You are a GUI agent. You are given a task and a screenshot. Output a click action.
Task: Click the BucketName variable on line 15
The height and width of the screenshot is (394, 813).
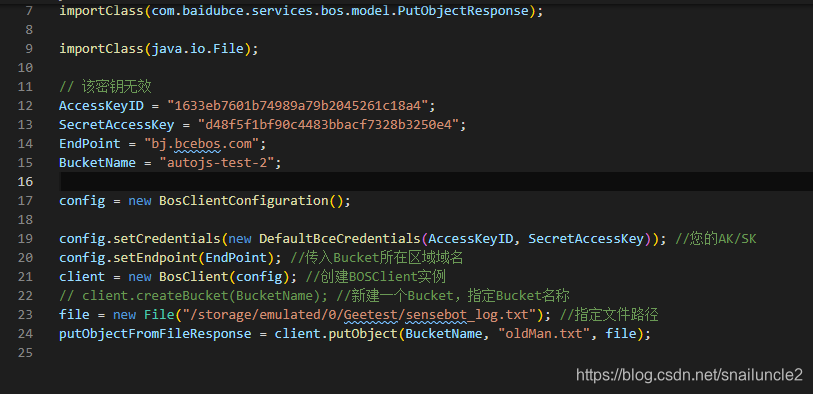point(97,163)
